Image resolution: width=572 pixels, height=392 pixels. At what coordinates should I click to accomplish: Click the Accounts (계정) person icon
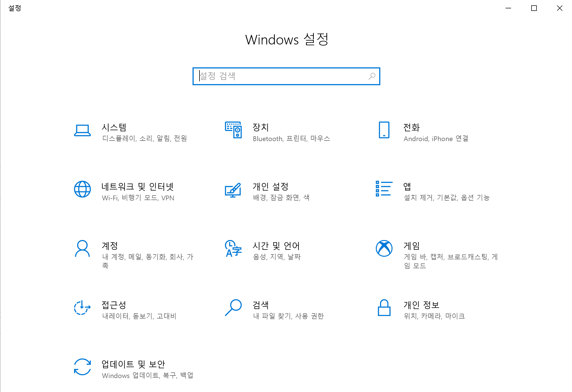tap(82, 248)
